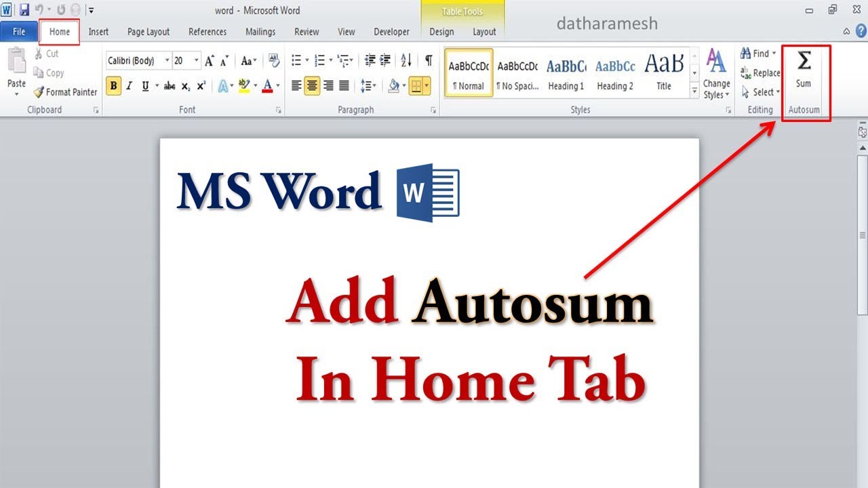Open the Change Styles menu
The image size is (868, 488).
click(716, 75)
